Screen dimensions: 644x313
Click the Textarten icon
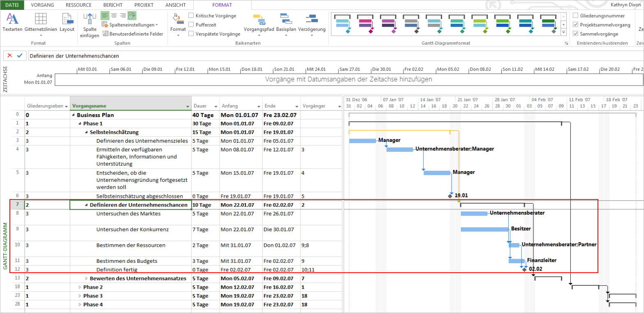(x=12, y=19)
